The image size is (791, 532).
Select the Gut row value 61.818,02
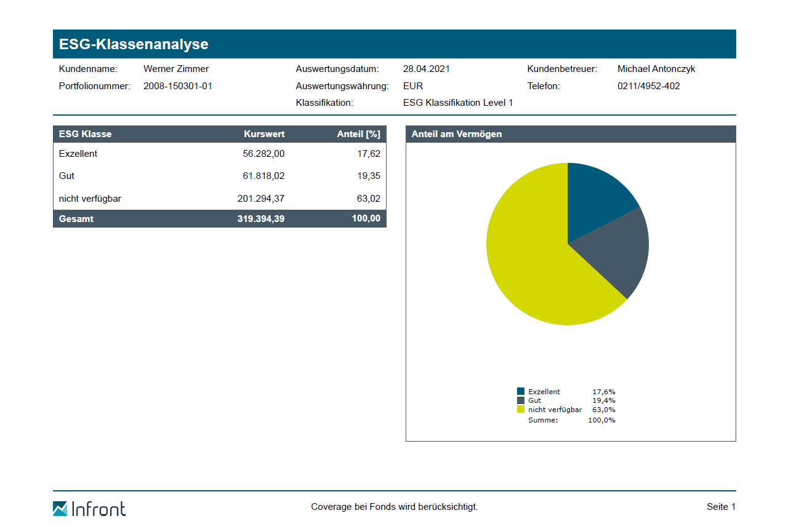[x=263, y=176]
